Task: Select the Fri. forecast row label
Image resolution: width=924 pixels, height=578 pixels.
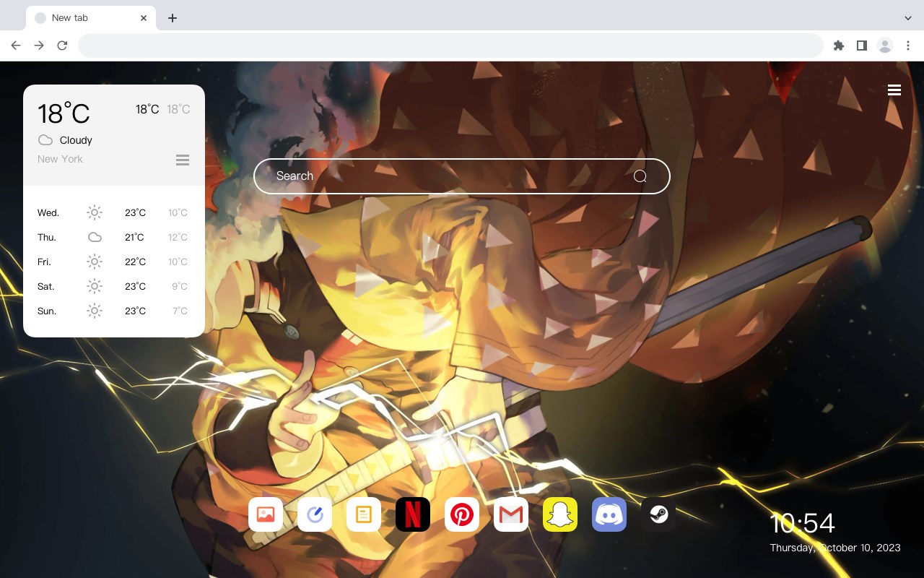Action: point(44,262)
